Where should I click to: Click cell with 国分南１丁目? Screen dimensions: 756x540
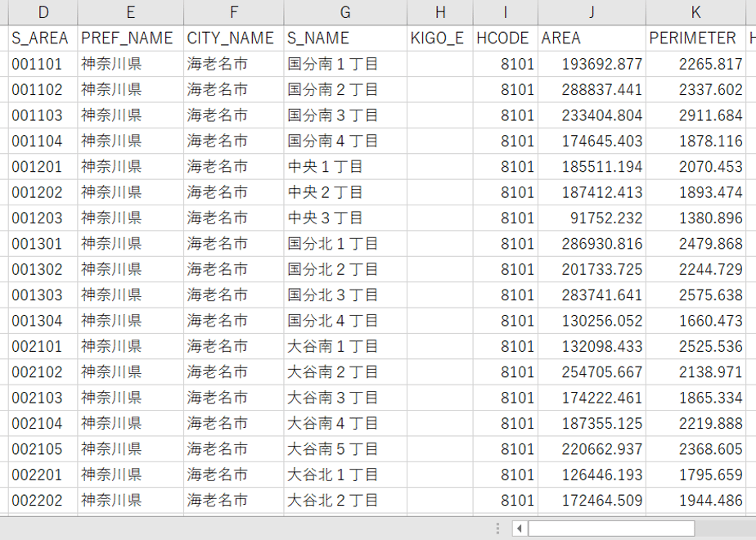[x=345, y=64]
